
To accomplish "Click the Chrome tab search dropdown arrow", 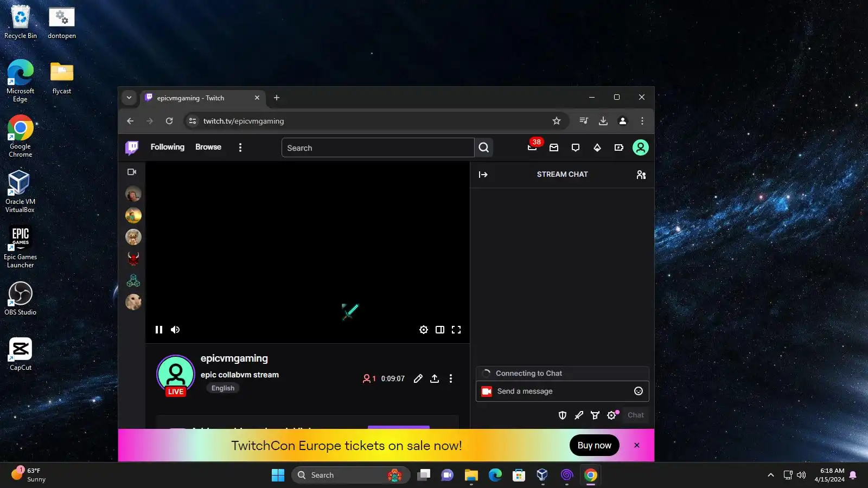I will tap(129, 98).
